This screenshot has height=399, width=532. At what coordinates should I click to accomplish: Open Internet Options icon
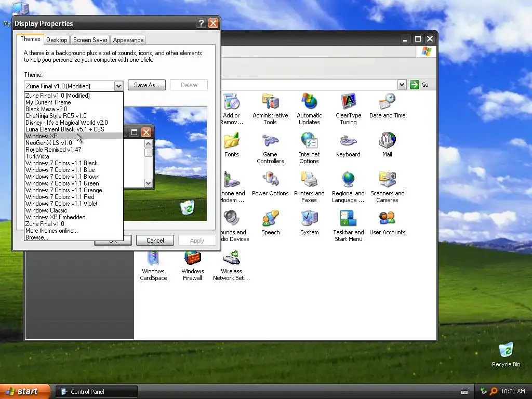click(x=309, y=141)
